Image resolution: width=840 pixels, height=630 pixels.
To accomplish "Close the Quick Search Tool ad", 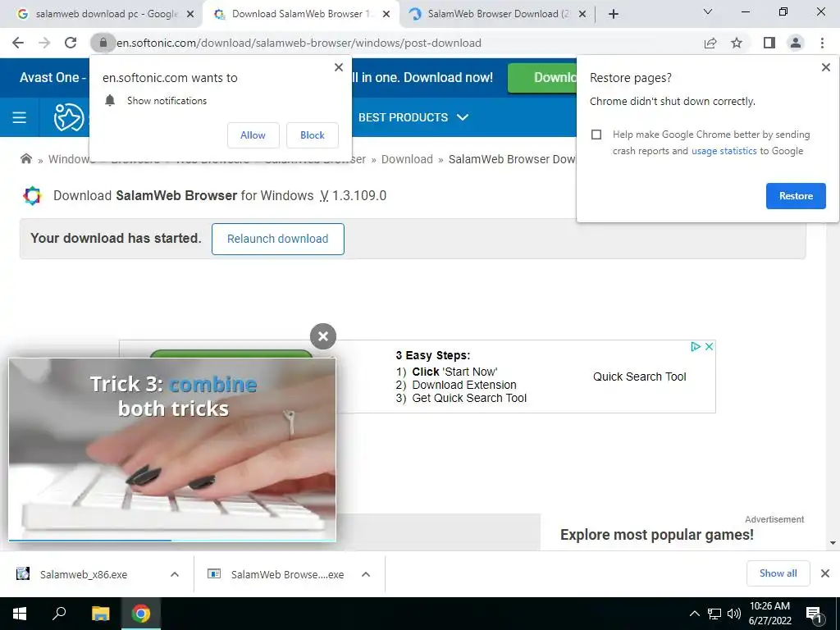I will click(x=709, y=347).
